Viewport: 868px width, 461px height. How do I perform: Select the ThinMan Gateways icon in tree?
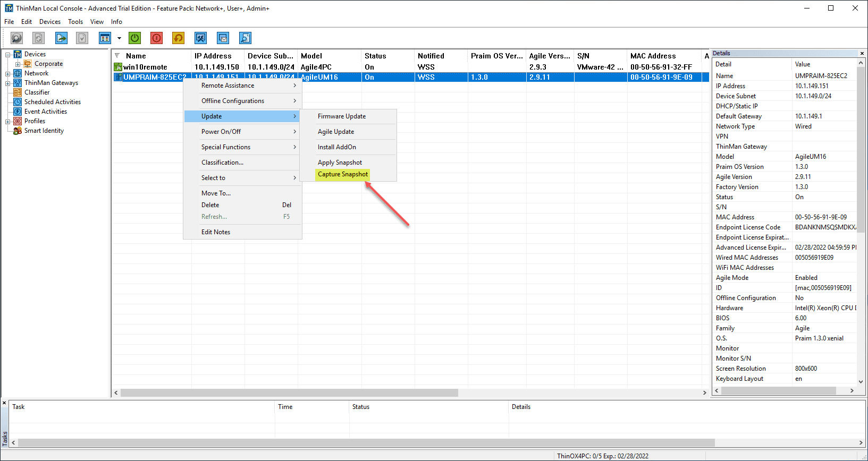coord(18,83)
